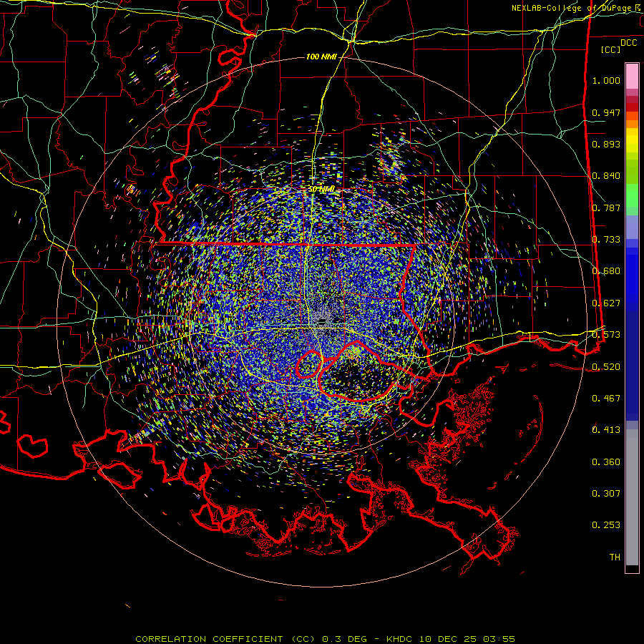
Task: Click the 0.467 legend value
Action: pos(606,399)
